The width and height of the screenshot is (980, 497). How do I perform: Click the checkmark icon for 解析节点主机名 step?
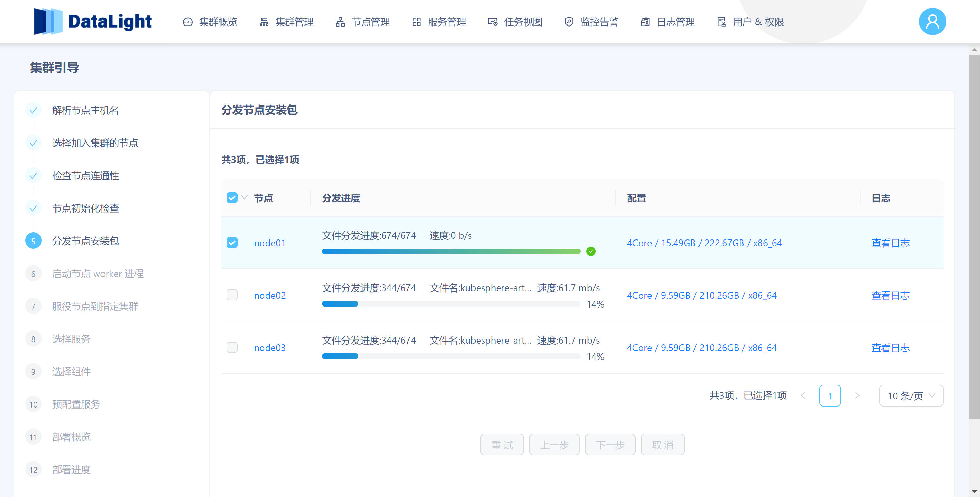coord(33,110)
